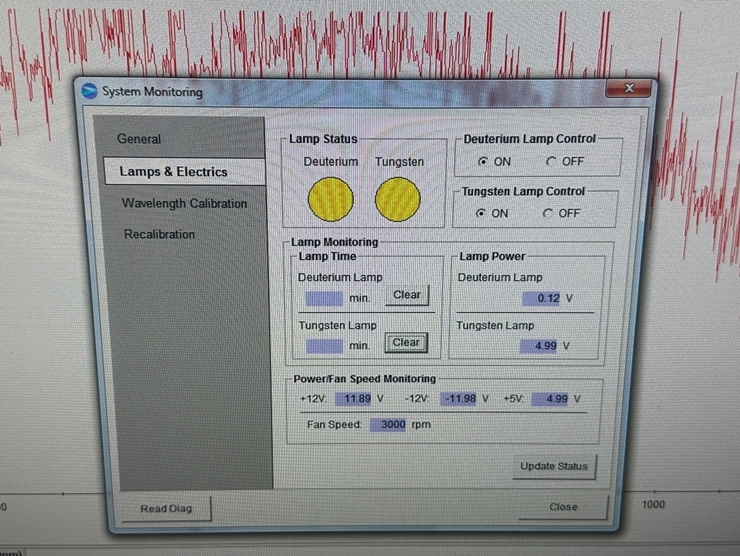Click the Read Diag button

coord(166,508)
